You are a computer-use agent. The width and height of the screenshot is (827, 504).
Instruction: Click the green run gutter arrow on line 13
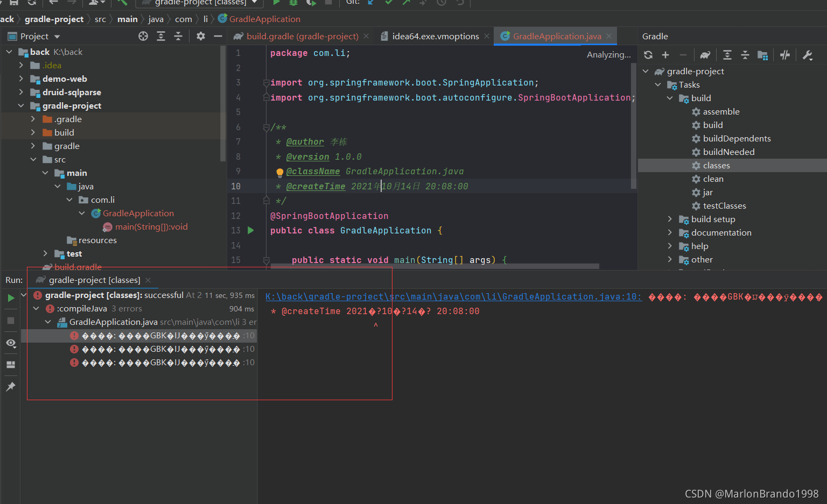250,230
